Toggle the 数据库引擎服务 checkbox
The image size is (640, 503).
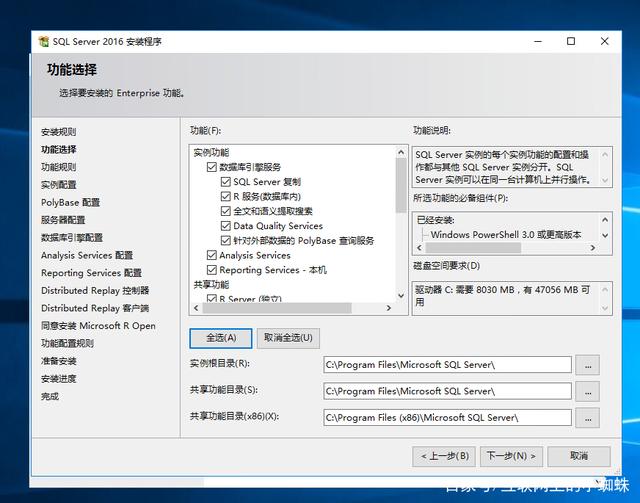point(211,167)
